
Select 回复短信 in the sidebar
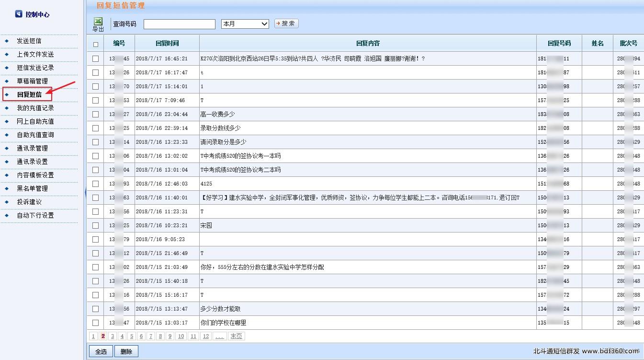coord(29,94)
